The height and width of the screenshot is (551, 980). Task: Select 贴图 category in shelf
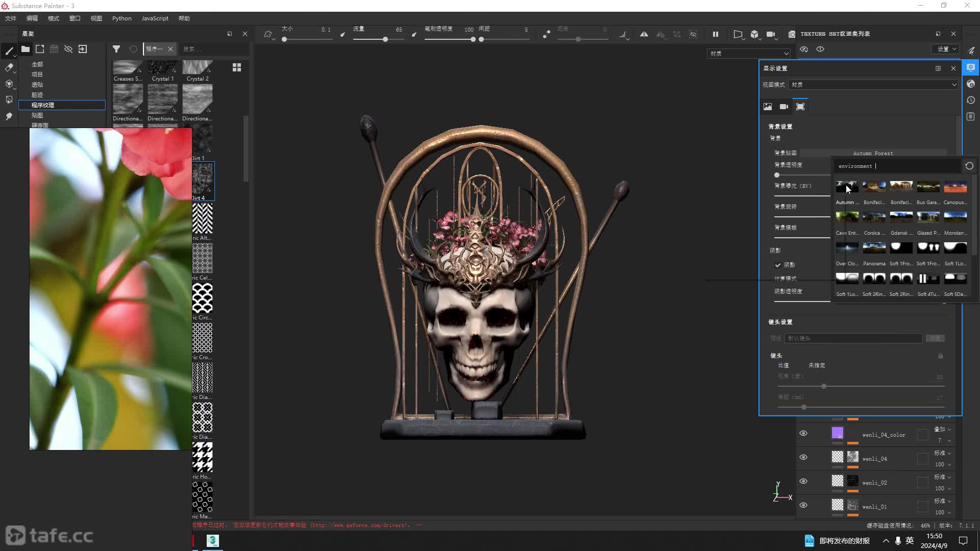[37, 115]
